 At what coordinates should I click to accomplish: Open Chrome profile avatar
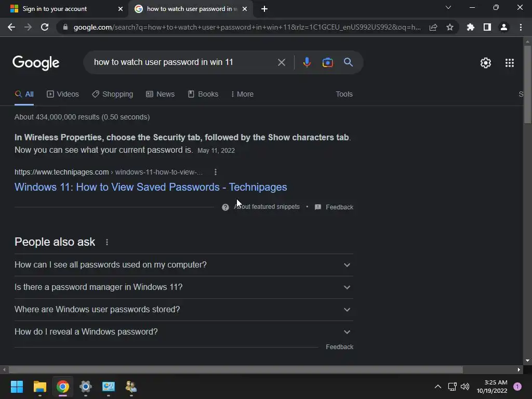[x=504, y=27]
